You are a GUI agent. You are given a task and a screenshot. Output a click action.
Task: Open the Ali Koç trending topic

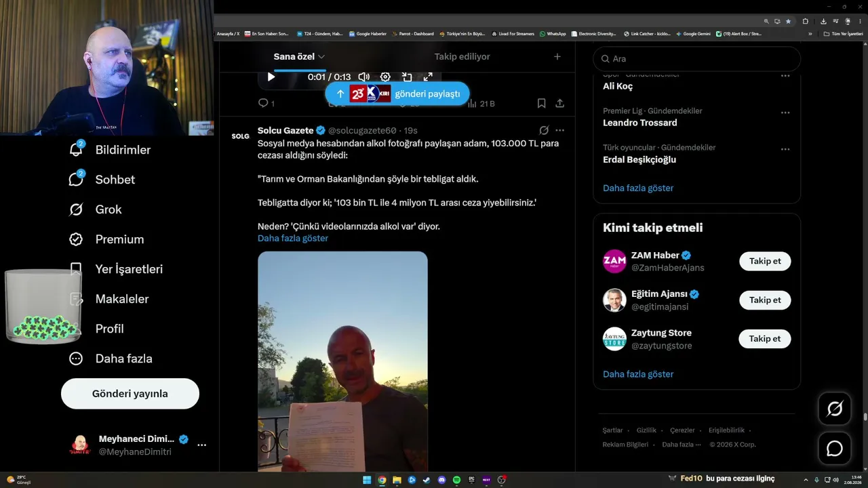click(x=618, y=86)
